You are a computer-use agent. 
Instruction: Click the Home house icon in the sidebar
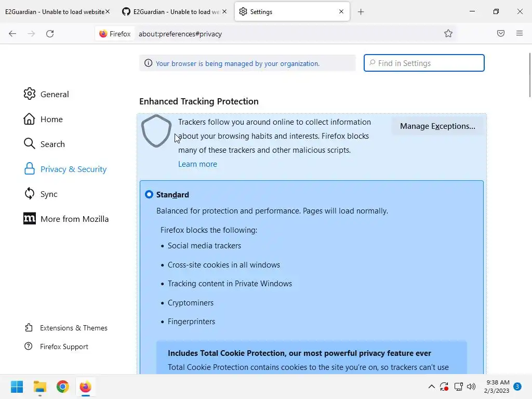tap(29, 119)
